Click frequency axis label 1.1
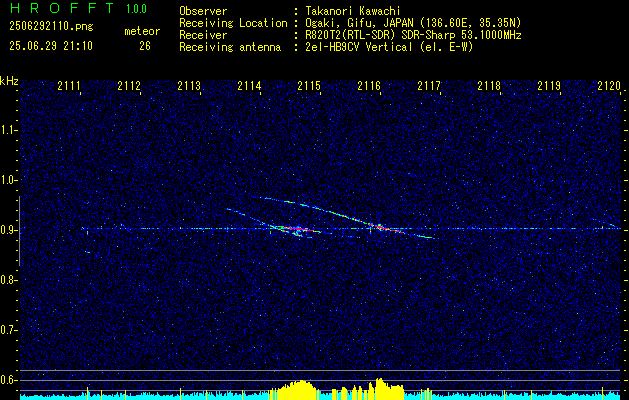Screen dimensions: 629x400 click(8, 130)
